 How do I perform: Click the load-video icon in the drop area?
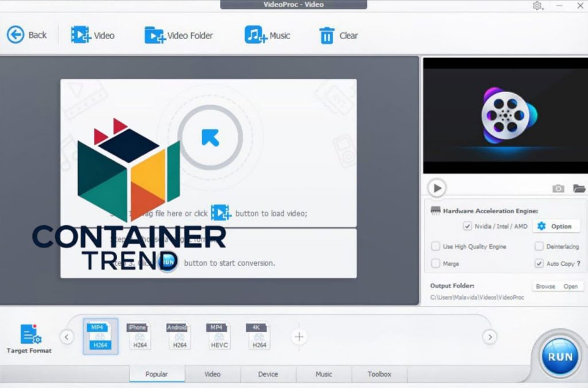coord(221,213)
